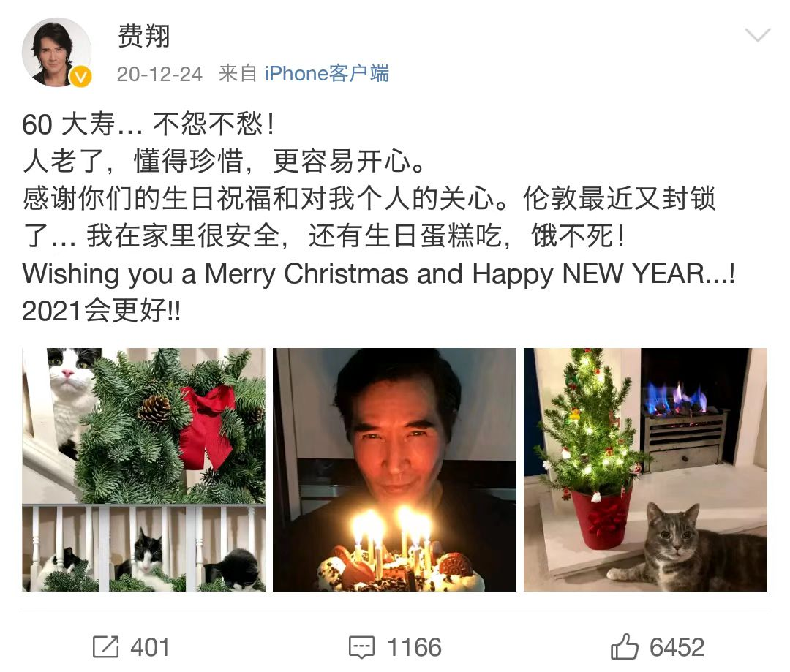Image resolution: width=790 pixels, height=672 pixels.
Task: Tap the orange verified badge
Action: pos(80,77)
